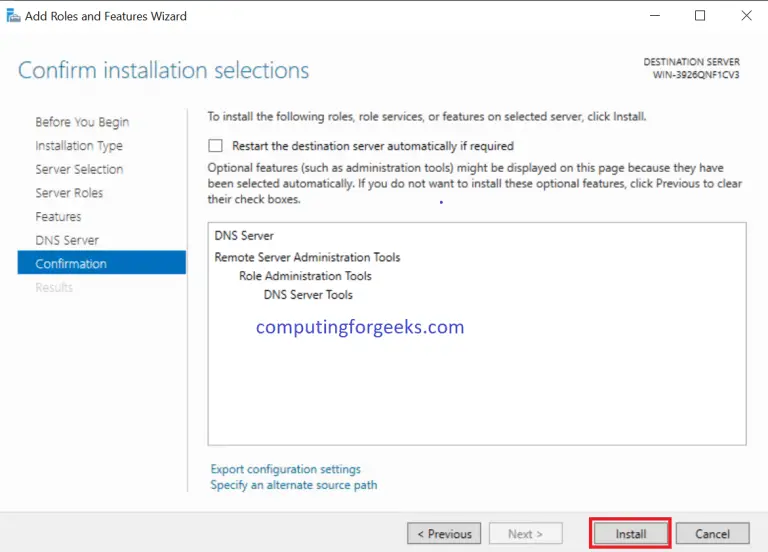Go to Before You Begin step
The height and width of the screenshot is (552, 768).
click(x=82, y=122)
